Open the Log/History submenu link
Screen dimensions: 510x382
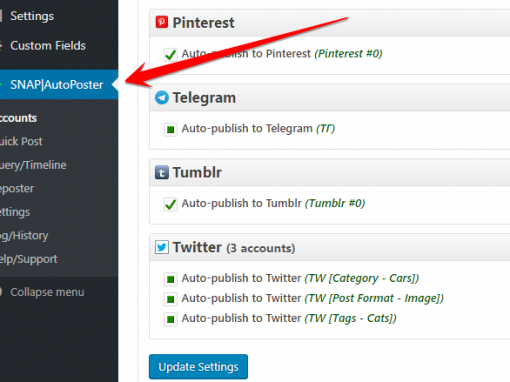coord(24,236)
